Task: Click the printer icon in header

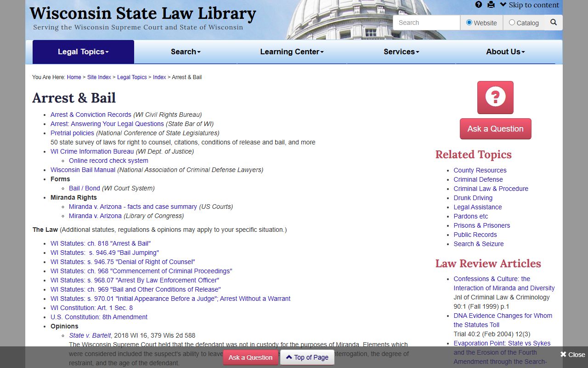Action: [491, 5]
